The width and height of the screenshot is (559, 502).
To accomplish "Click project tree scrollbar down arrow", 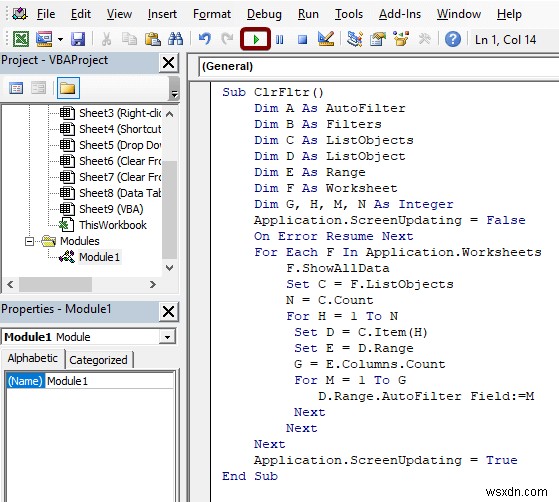I will tap(170, 268).
